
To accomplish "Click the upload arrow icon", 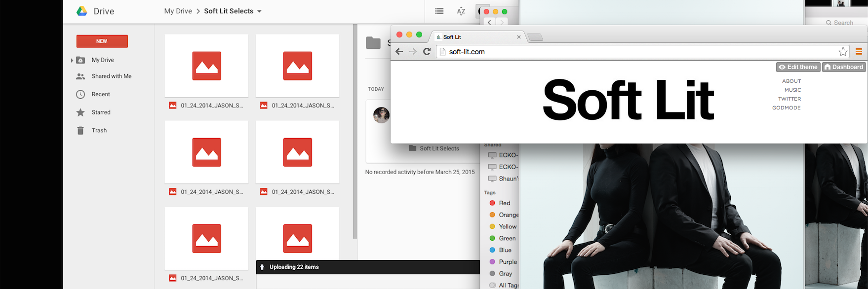I will point(262,267).
